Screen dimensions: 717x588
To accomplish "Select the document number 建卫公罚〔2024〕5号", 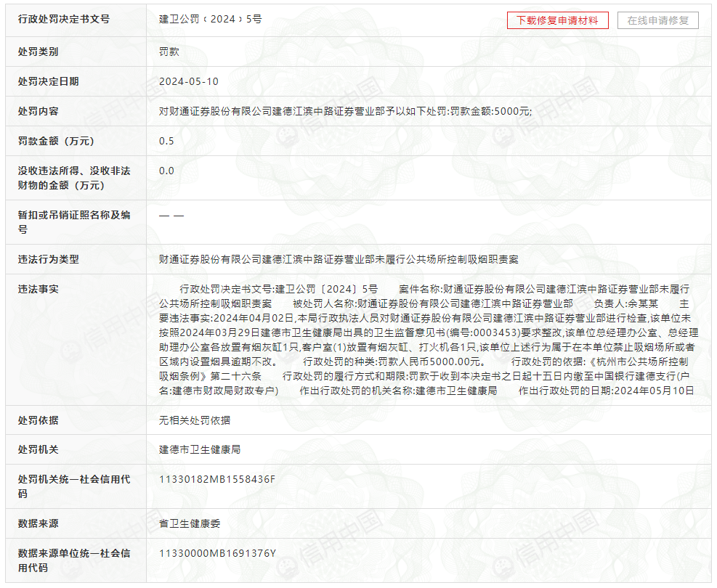I will tap(211, 19).
